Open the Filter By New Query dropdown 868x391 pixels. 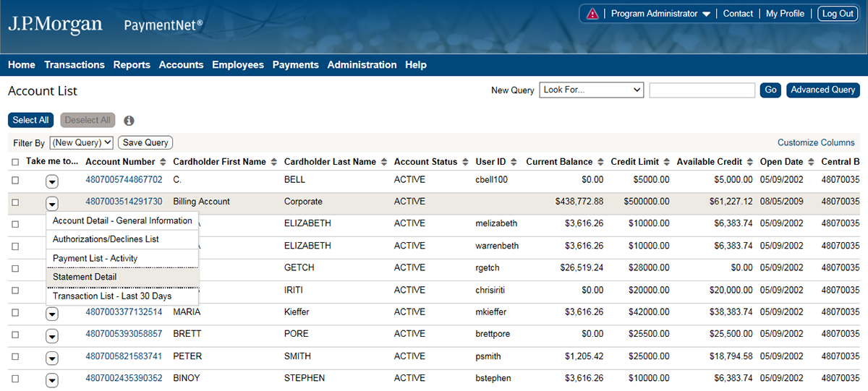[x=81, y=143]
